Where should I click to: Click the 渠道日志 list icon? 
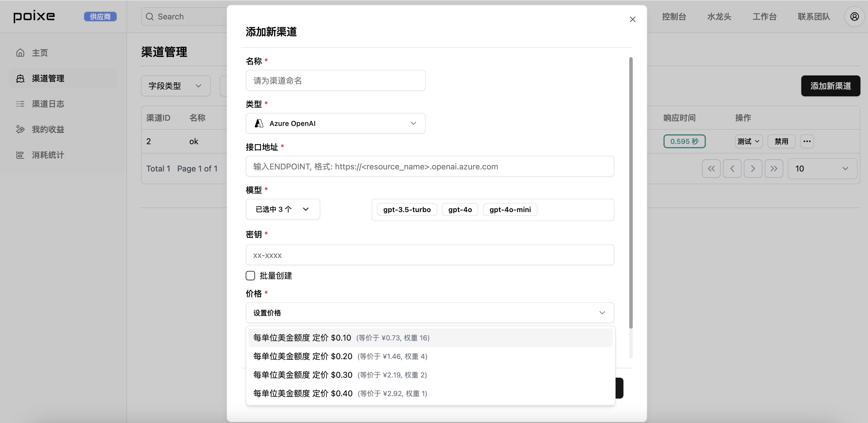(x=20, y=104)
